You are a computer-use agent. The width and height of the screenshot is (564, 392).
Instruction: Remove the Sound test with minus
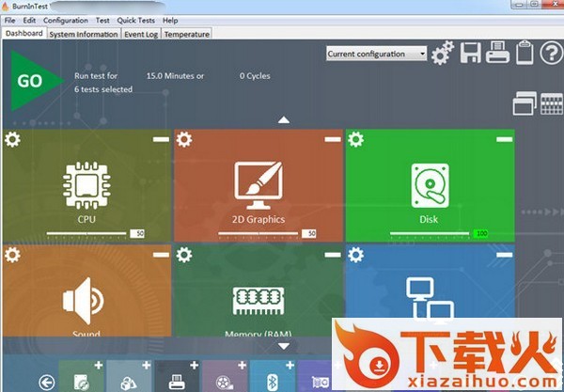tap(161, 255)
